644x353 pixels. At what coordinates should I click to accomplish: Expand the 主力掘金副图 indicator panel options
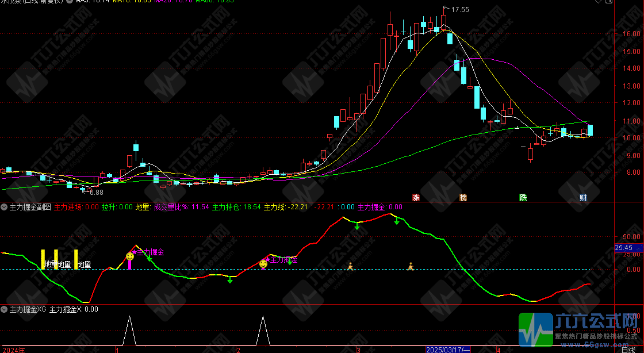coord(5,207)
